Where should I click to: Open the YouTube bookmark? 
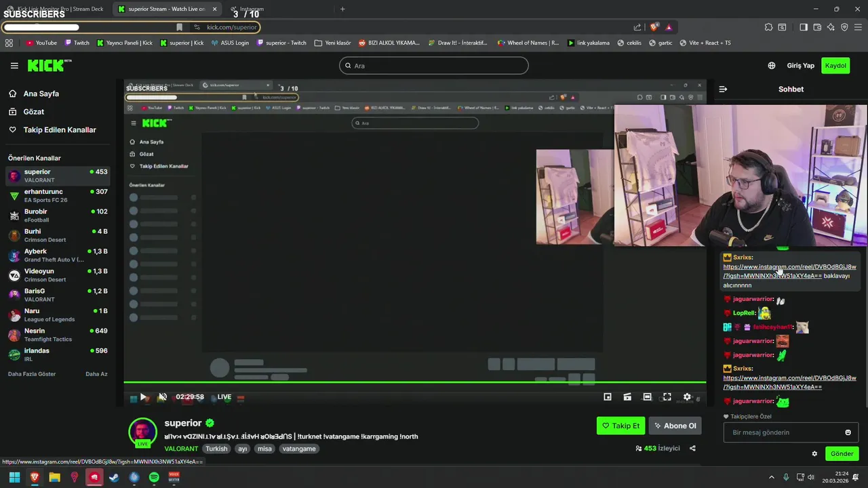click(x=41, y=43)
